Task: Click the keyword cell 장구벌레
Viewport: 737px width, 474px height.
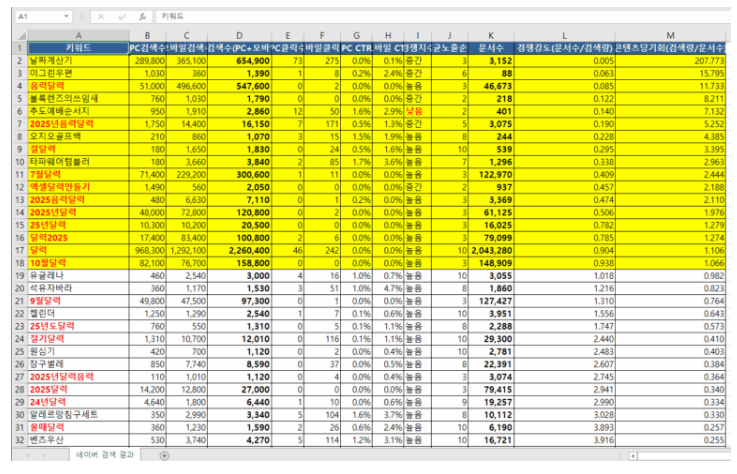Action: click(78, 364)
